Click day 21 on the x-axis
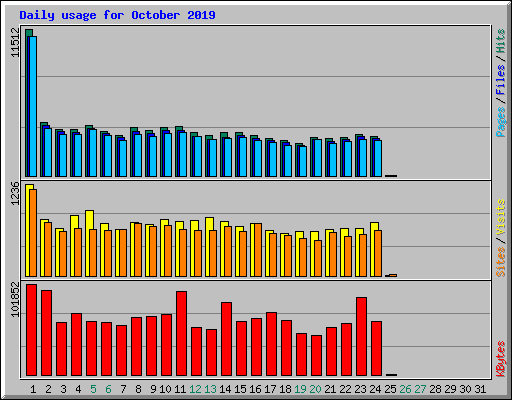512x400 pixels. (x=330, y=389)
